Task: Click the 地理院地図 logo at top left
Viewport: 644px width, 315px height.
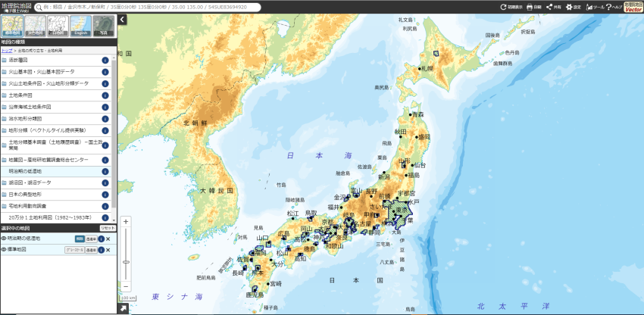Action: [16, 7]
